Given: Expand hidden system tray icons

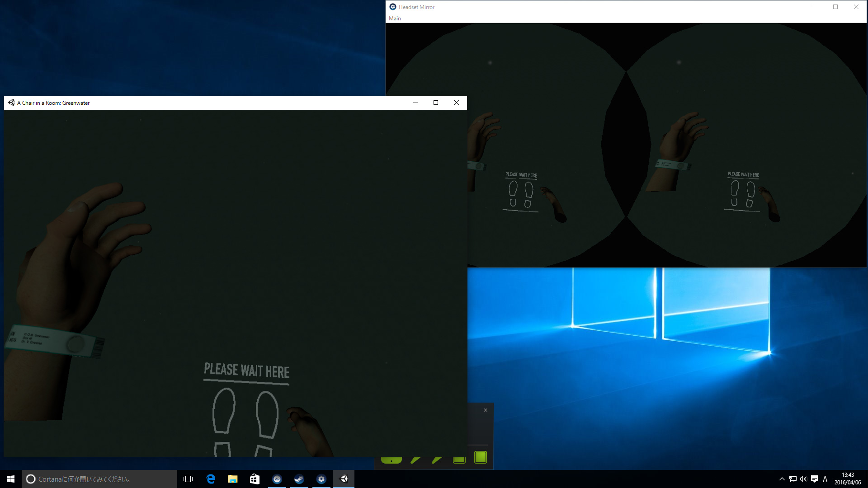Looking at the screenshot, I should [x=782, y=479].
